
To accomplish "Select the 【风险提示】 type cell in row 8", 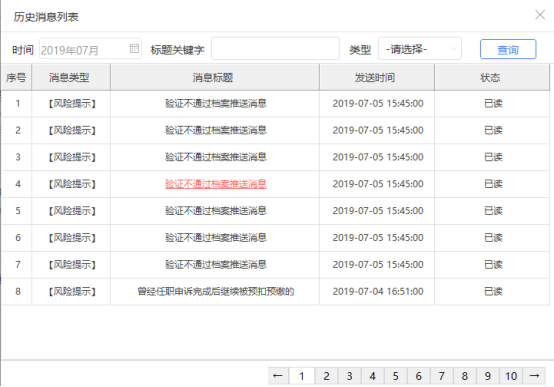I will point(71,291).
